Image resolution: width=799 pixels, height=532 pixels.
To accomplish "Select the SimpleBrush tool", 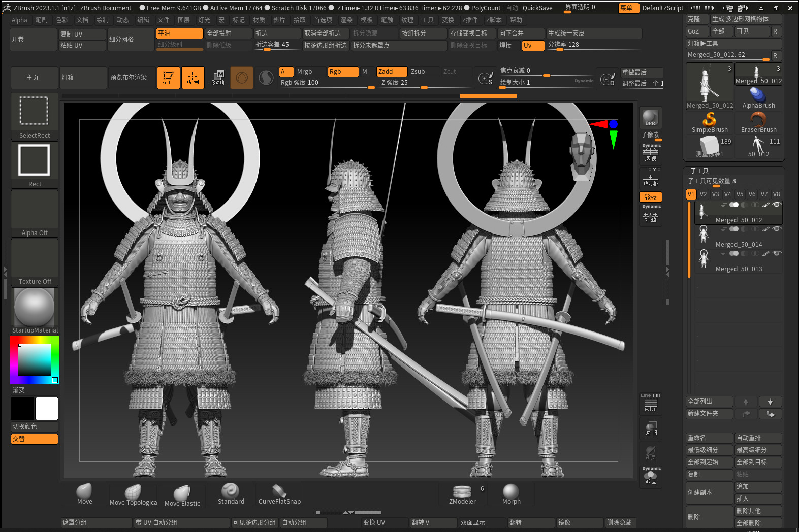I will pyautogui.click(x=710, y=123).
